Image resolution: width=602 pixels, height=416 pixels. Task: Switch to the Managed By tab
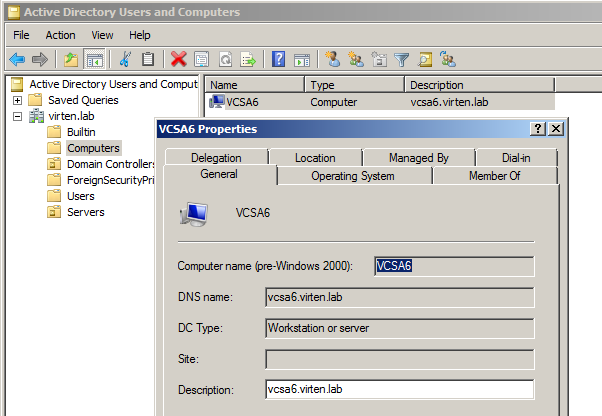(x=418, y=158)
